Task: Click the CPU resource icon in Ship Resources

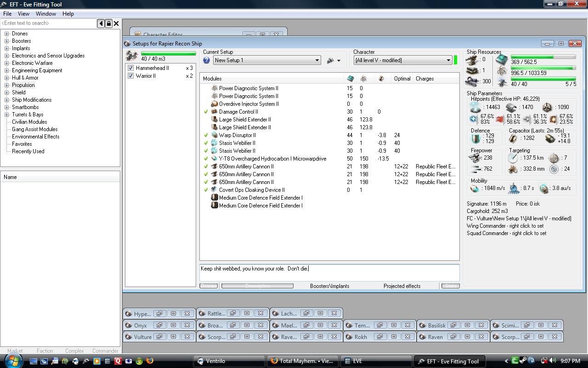Action: [x=502, y=59]
